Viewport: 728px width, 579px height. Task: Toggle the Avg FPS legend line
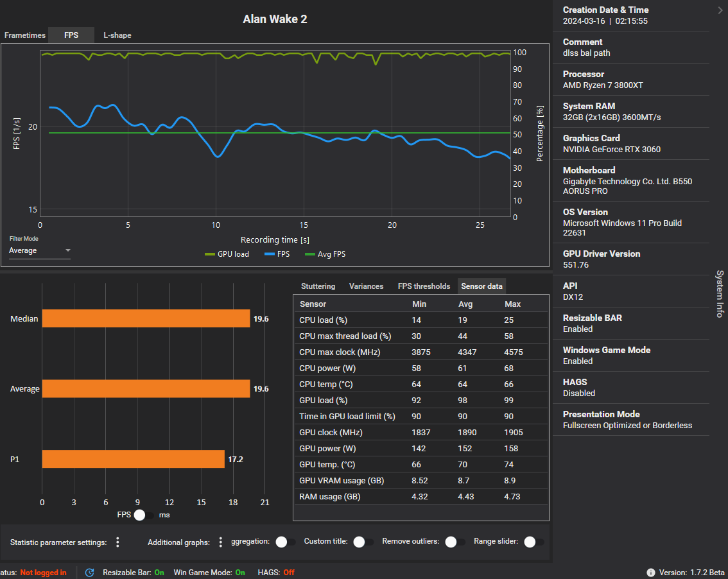click(x=325, y=254)
